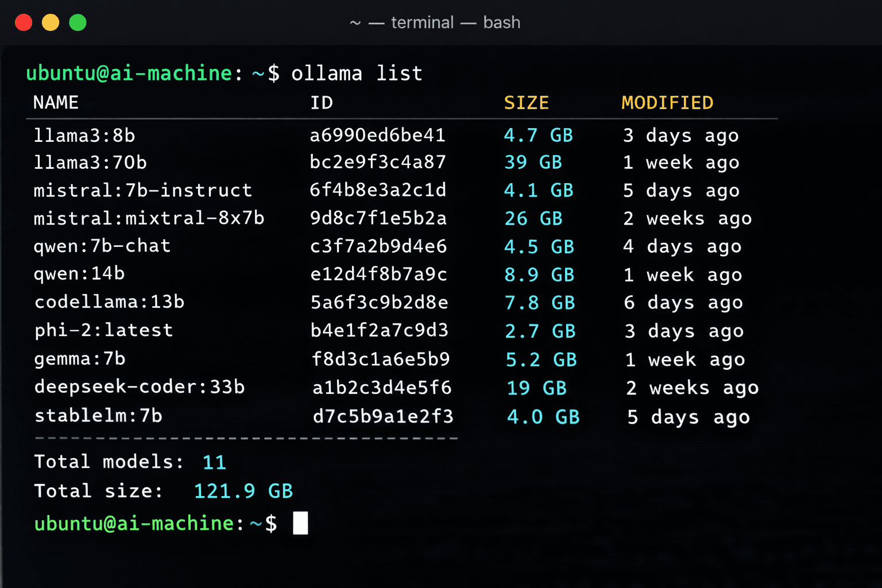Click the terminal cursor block
The image size is (882, 588).
(301, 523)
